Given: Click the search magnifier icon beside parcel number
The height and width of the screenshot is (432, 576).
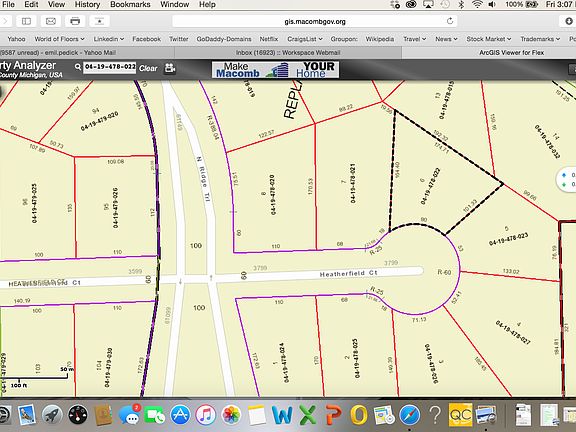Looking at the screenshot, I should 78,67.
